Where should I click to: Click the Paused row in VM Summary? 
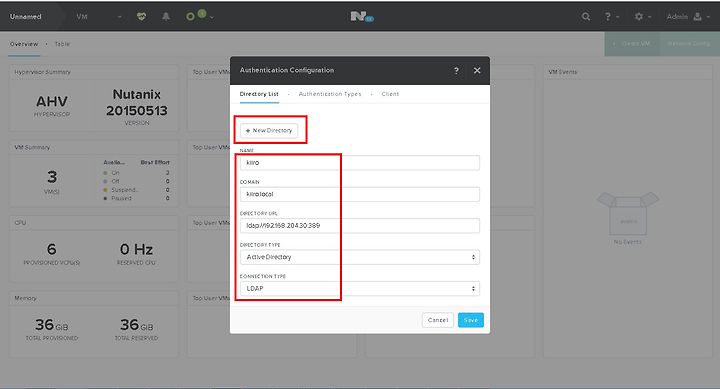click(x=136, y=198)
